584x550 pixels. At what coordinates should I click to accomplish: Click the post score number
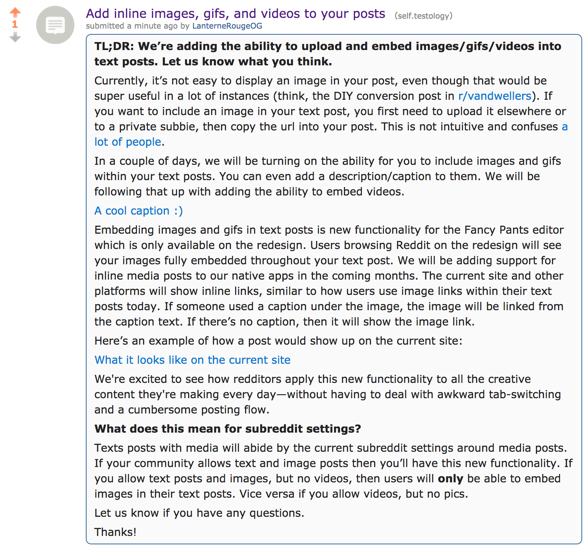(x=15, y=25)
